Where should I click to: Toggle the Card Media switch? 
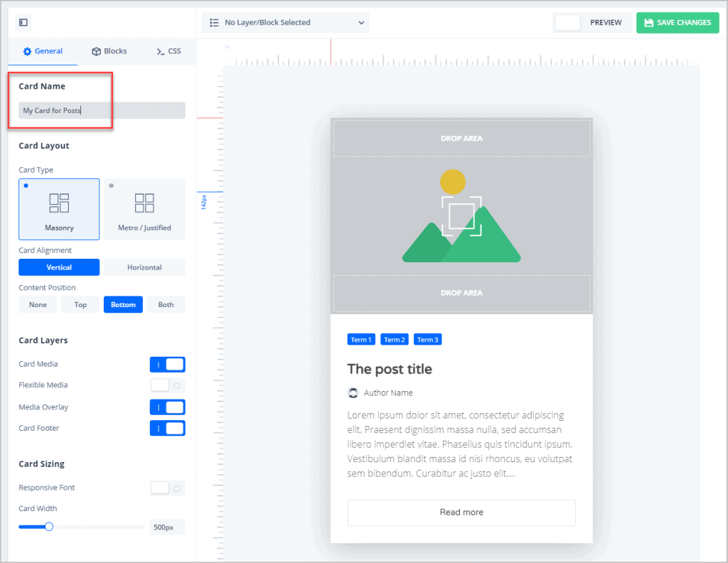click(168, 365)
